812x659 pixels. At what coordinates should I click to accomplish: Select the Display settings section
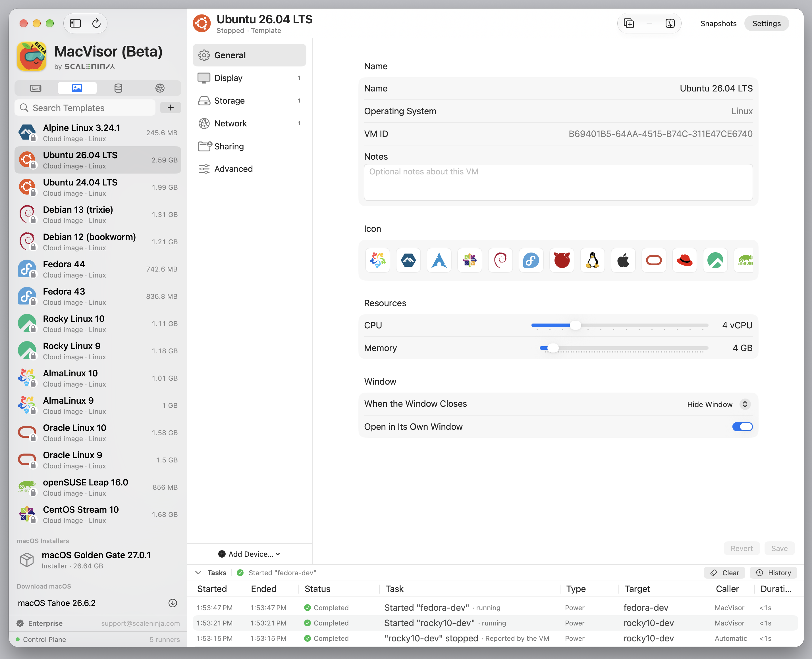point(250,78)
